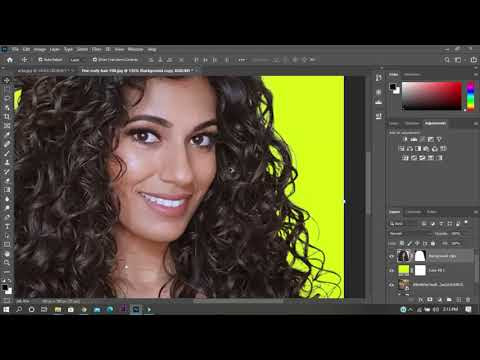
Task: Select the Zoom magnifier tool
Action: pyautogui.click(x=7, y=263)
